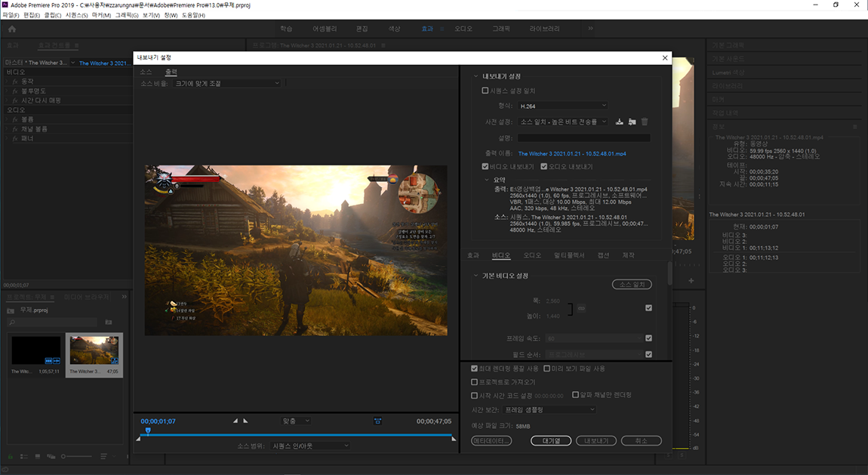
Task: Create new bin from search icon
Action: pyautogui.click(x=109, y=322)
